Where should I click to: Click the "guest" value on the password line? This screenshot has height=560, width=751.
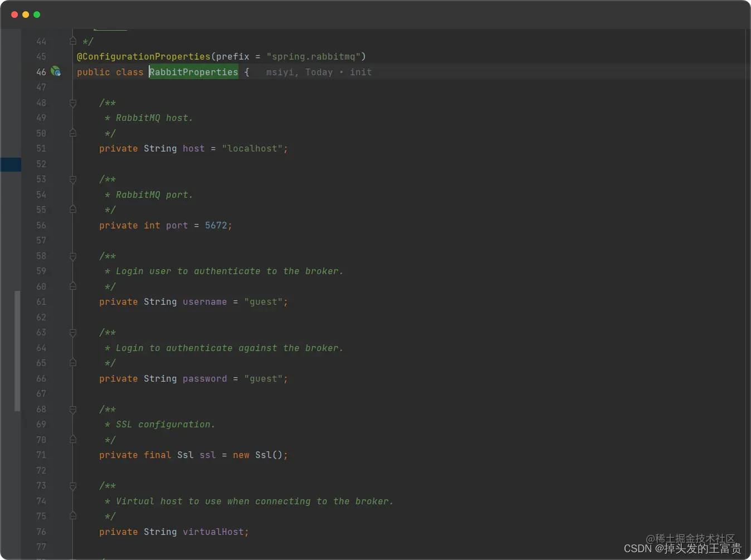click(x=264, y=378)
